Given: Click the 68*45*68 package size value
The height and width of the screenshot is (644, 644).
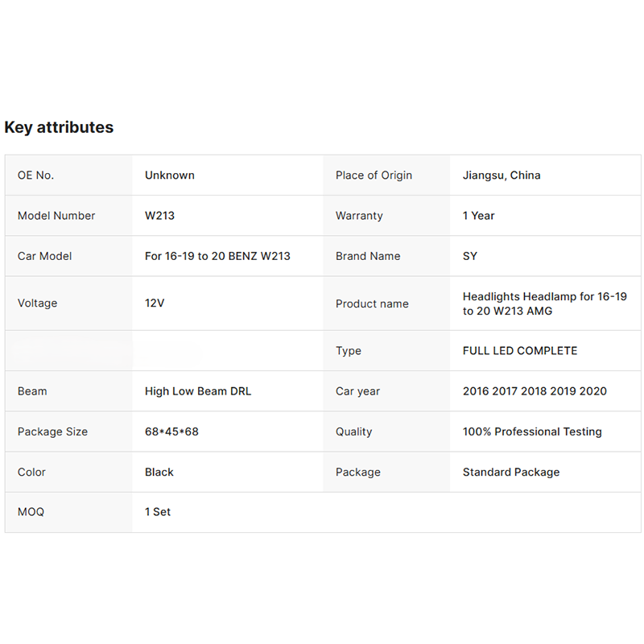Looking at the screenshot, I should pos(171,431).
